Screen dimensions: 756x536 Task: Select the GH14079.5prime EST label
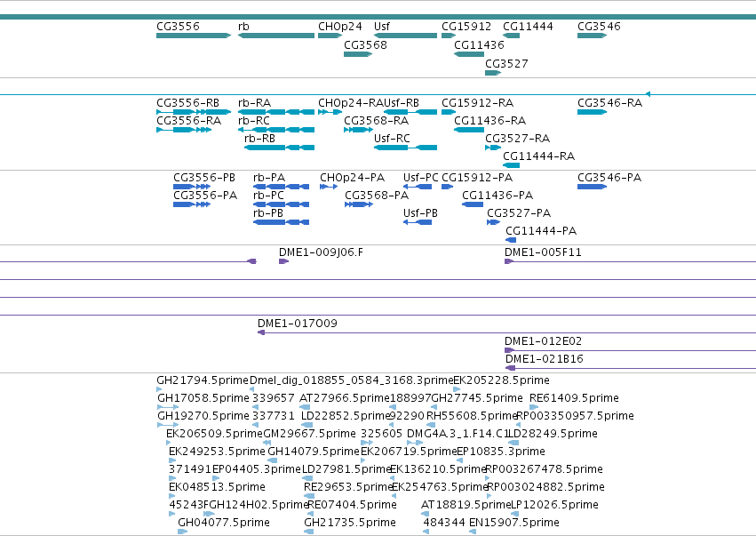pos(314,452)
